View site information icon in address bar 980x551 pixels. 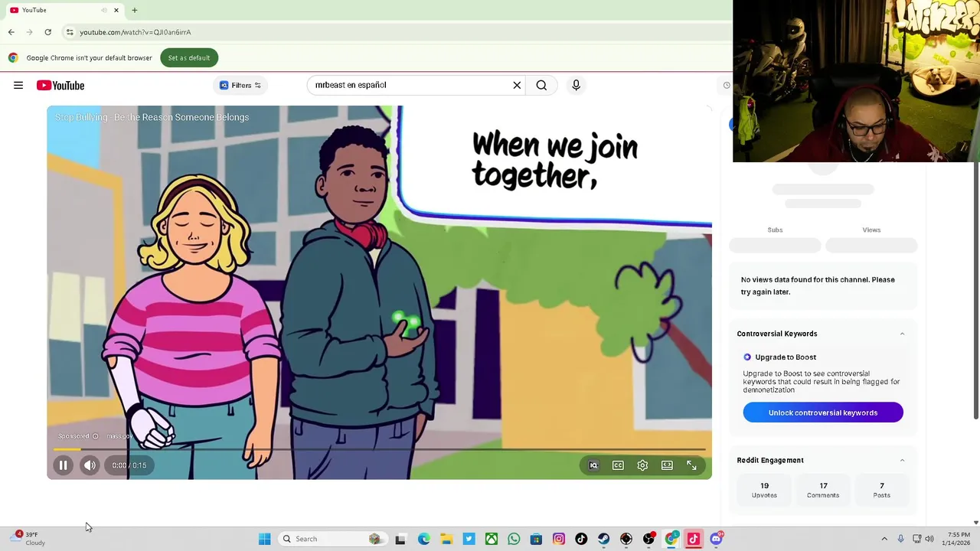click(70, 32)
